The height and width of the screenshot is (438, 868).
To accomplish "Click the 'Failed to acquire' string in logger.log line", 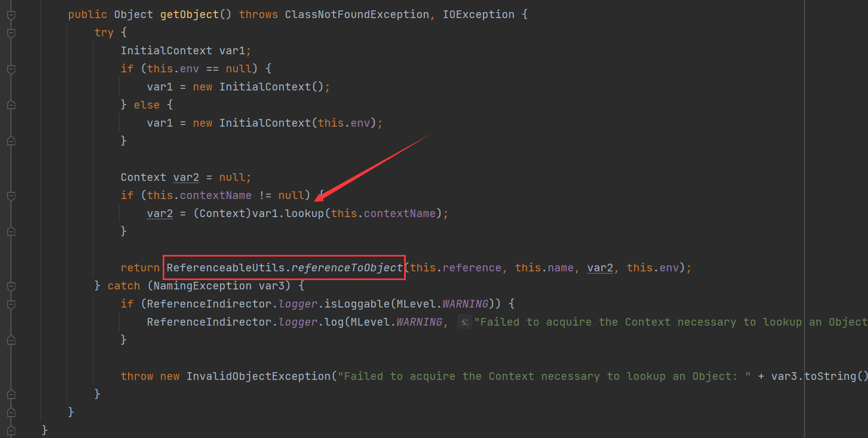I will tap(671, 322).
